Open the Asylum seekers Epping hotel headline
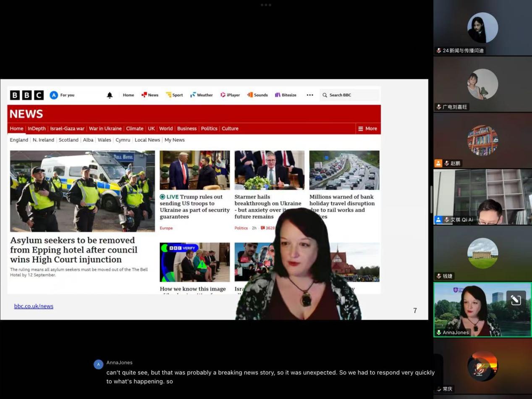Viewport: 532px width, 399px height. [x=73, y=250]
